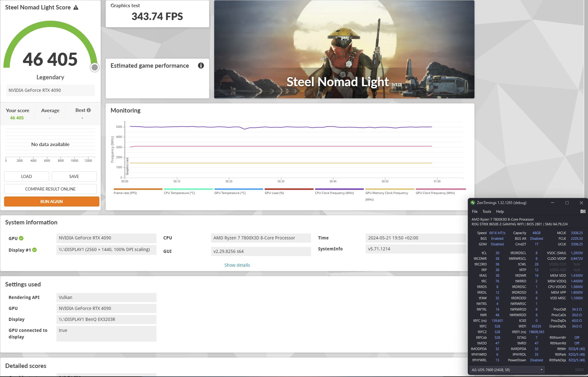Click the MEM VDD value 1.4300V

pyautogui.click(x=577, y=275)
